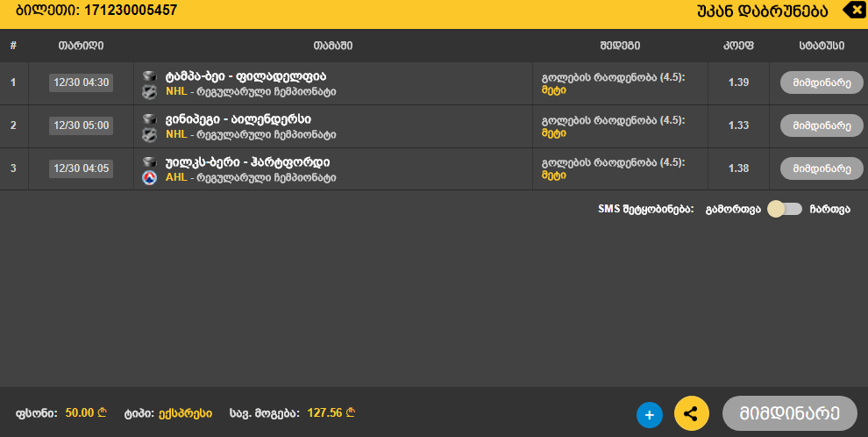The width and height of the screenshot is (868, 437).
Task: Click the შედეგი column header
Action: tap(620, 46)
